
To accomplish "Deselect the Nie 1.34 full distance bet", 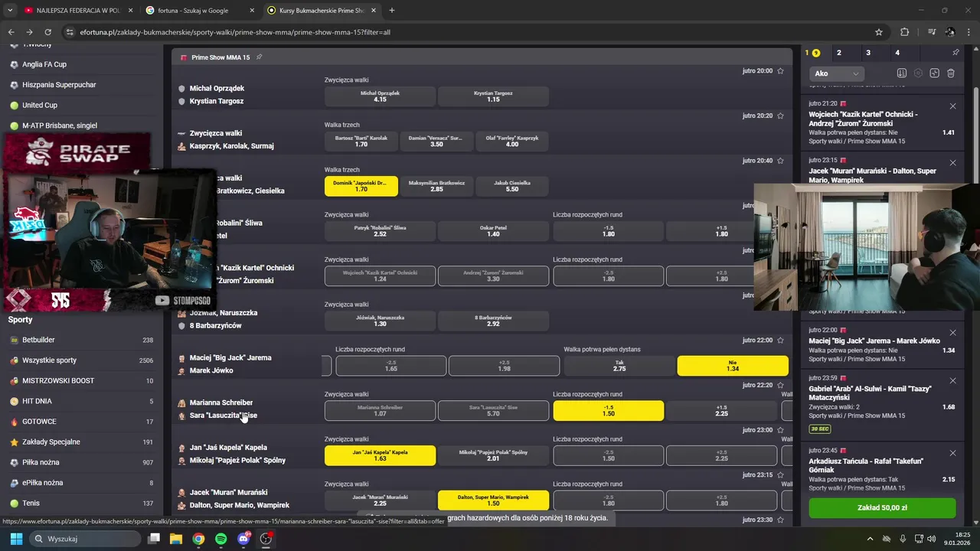I will pyautogui.click(x=733, y=365).
